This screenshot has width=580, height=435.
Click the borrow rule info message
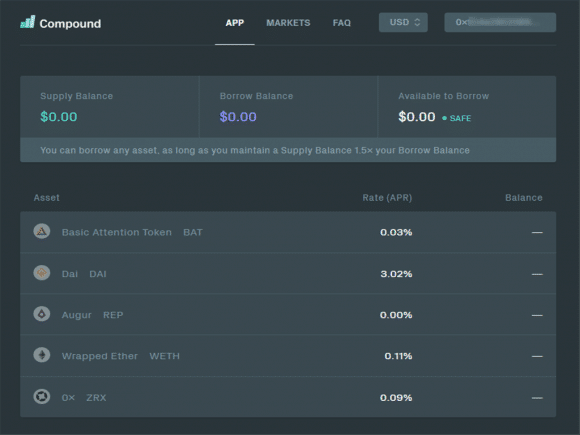pyautogui.click(x=255, y=151)
